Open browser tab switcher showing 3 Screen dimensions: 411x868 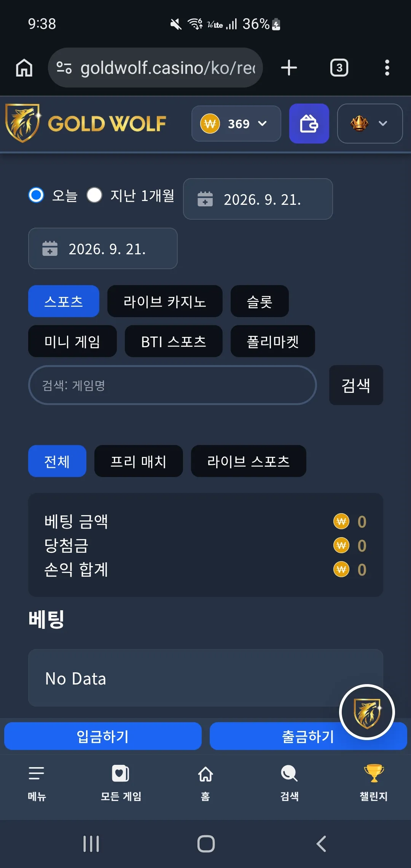[x=339, y=68]
